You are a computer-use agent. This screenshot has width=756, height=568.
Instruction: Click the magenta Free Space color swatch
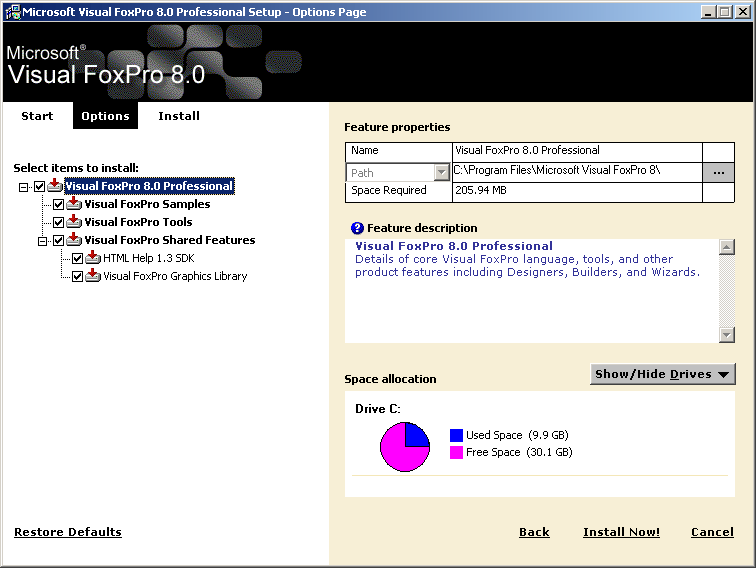pos(456,452)
